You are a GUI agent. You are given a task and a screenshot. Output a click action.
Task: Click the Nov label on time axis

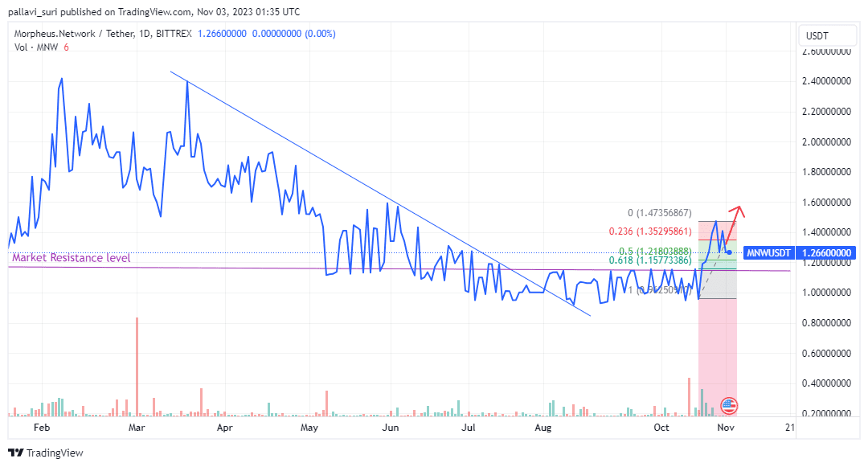[726, 428]
